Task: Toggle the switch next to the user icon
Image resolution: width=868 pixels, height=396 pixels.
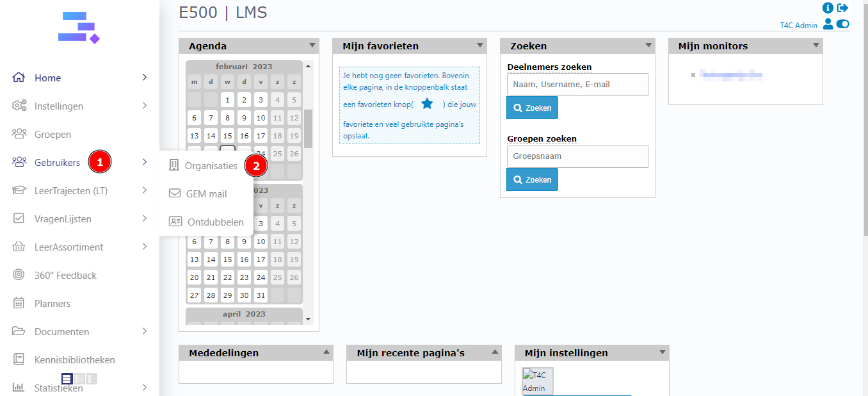Action: [842, 24]
